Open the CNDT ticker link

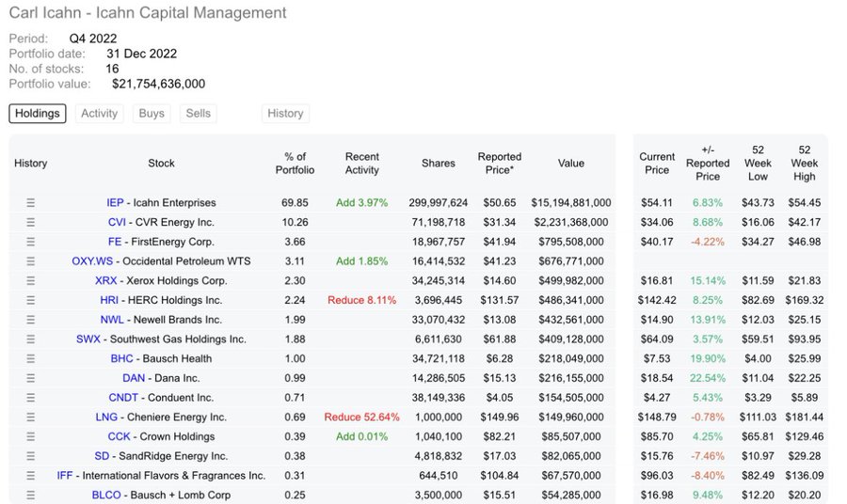pyautogui.click(x=123, y=398)
